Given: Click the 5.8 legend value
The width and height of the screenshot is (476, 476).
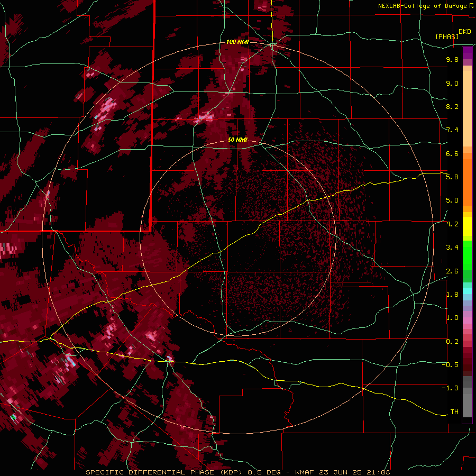Looking at the screenshot, I should 452,177.
